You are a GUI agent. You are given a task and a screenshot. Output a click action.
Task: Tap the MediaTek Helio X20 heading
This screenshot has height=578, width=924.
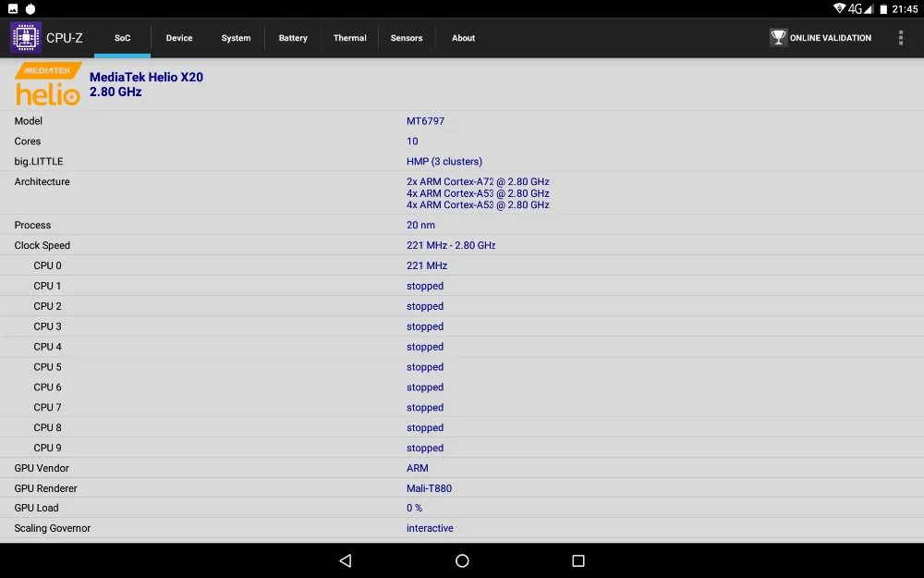tap(146, 78)
